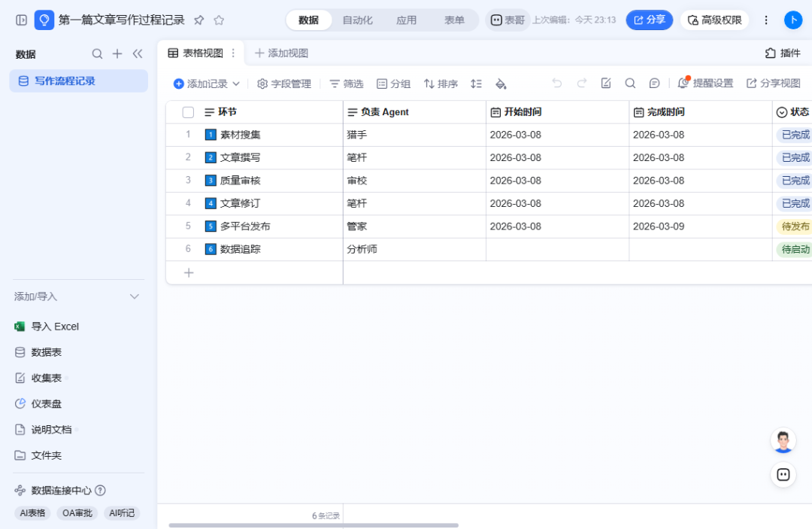Click the fill color paint bucket icon

pos(500,84)
